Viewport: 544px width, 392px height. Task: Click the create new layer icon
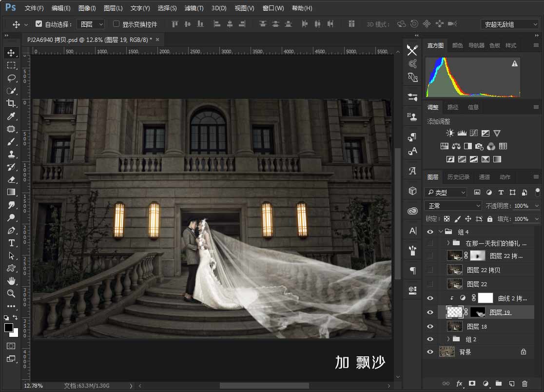coord(511,383)
